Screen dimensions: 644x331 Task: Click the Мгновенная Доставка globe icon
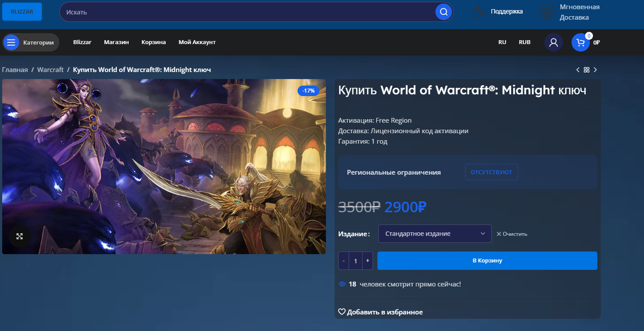547,12
